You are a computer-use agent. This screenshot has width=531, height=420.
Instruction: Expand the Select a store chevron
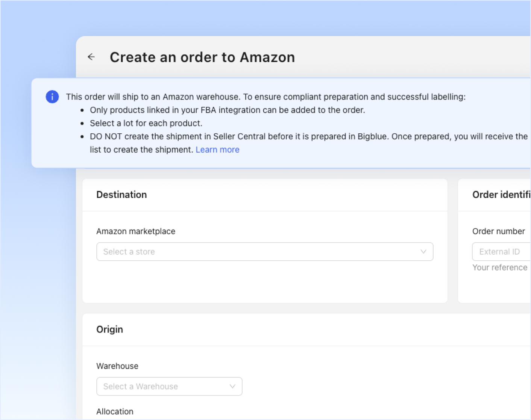pos(423,252)
